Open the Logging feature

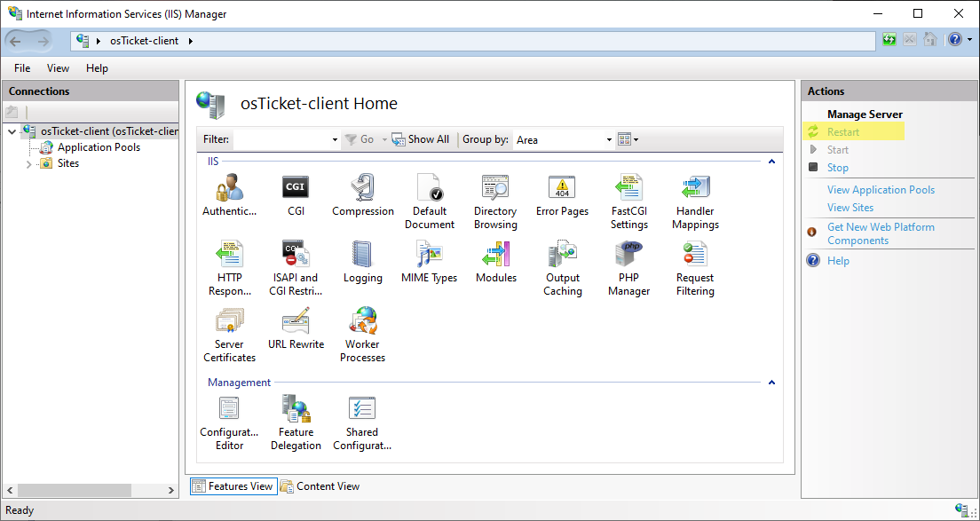[x=362, y=262]
